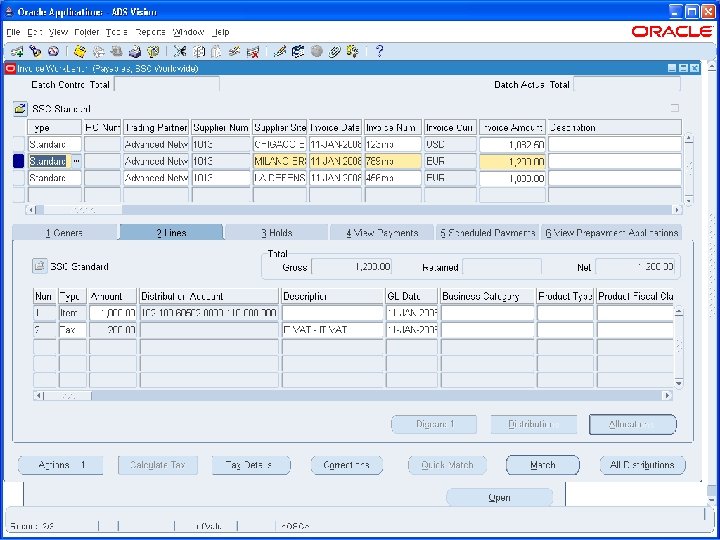Switch to the 5 Scheduled Payments tab
Viewport: 720px width, 540px height.
[x=488, y=233]
